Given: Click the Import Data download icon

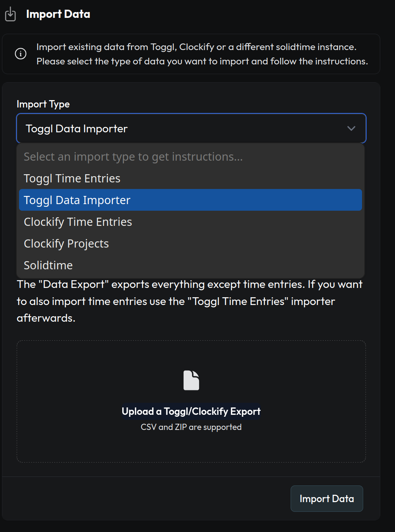Looking at the screenshot, I should [10, 14].
